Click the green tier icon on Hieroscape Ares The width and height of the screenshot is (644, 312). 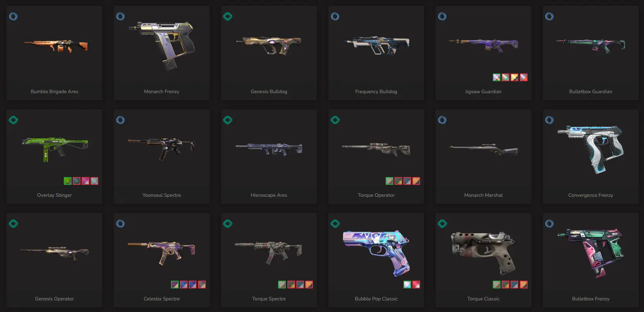227,120
